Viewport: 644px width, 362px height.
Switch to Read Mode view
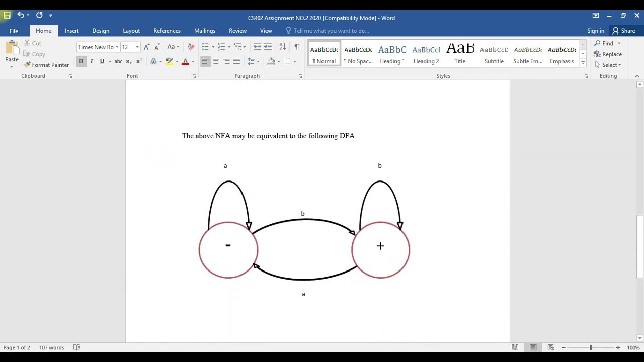pyautogui.click(x=515, y=347)
